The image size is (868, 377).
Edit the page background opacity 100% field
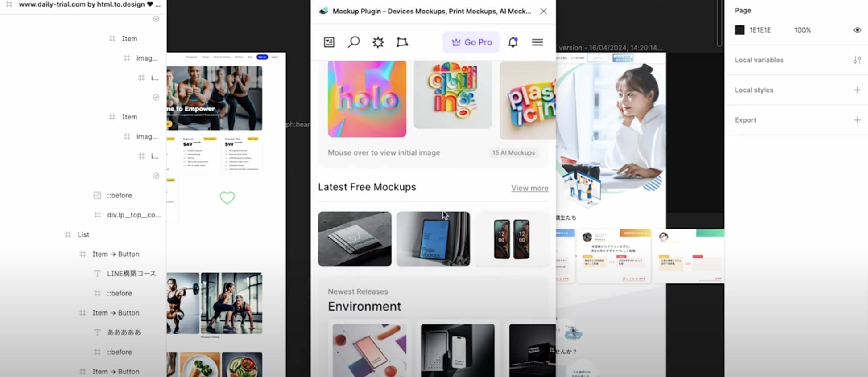(802, 30)
